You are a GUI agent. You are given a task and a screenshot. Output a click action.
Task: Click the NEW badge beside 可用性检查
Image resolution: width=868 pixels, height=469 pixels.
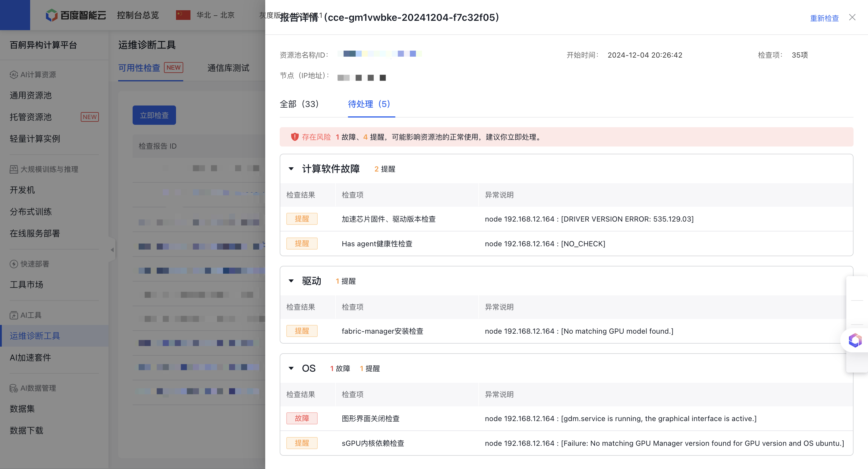(174, 68)
